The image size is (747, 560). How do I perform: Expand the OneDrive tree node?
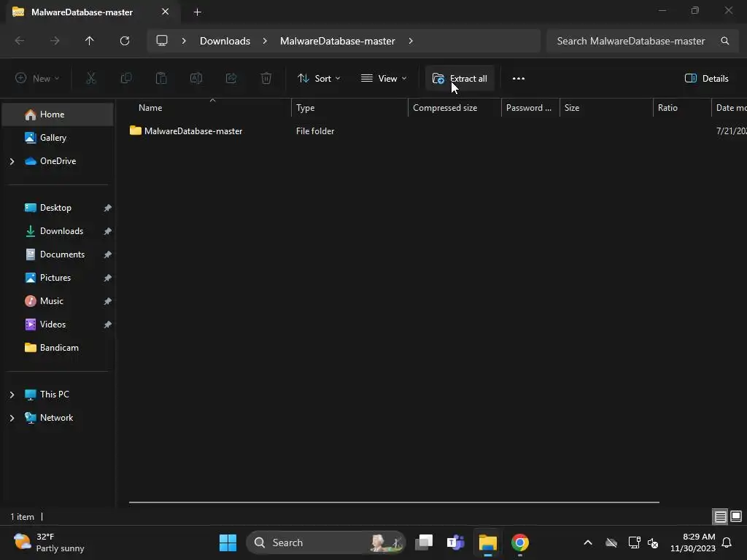(12, 161)
